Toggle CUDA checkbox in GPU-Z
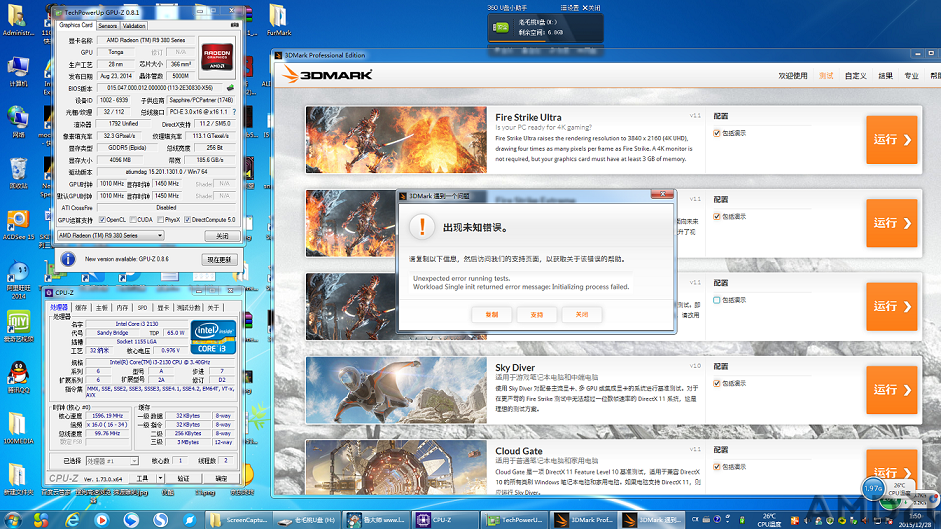941x529 pixels. (133, 220)
